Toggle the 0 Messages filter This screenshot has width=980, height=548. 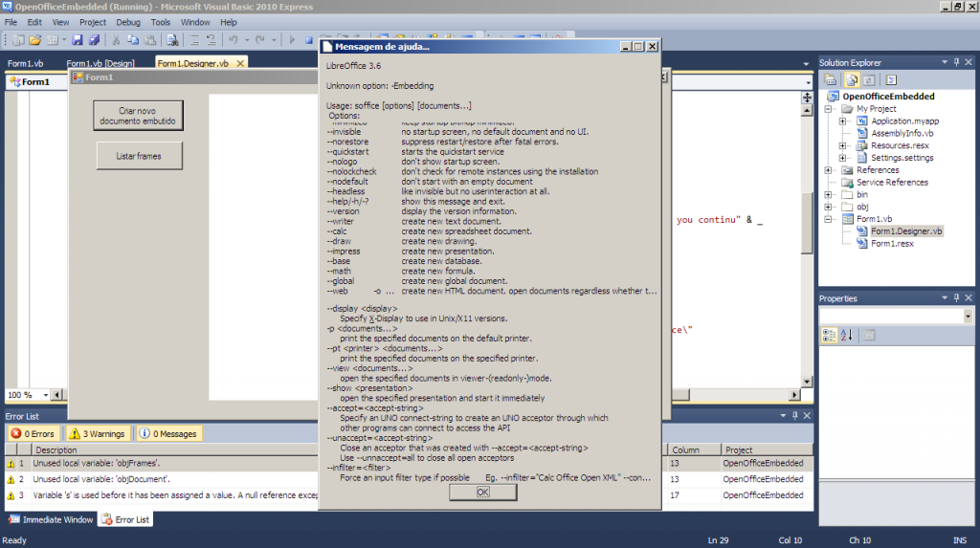coord(168,433)
